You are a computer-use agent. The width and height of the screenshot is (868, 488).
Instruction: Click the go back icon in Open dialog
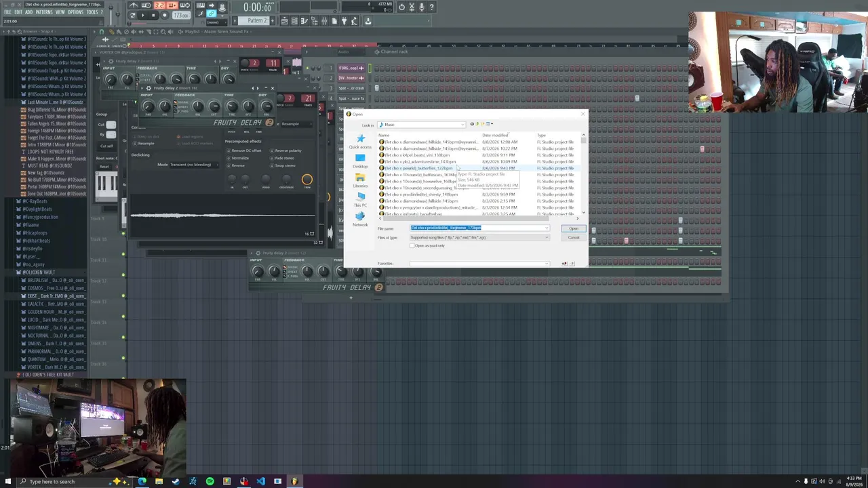(472, 124)
